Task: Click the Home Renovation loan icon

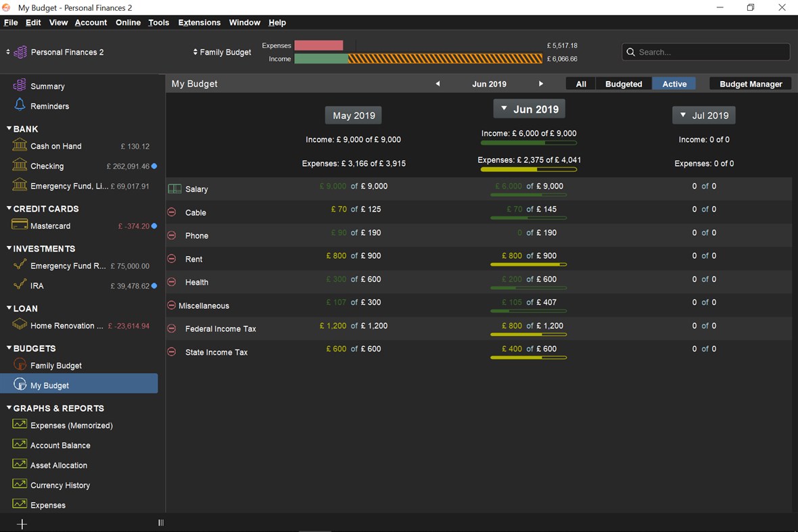Action: pos(20,324)
